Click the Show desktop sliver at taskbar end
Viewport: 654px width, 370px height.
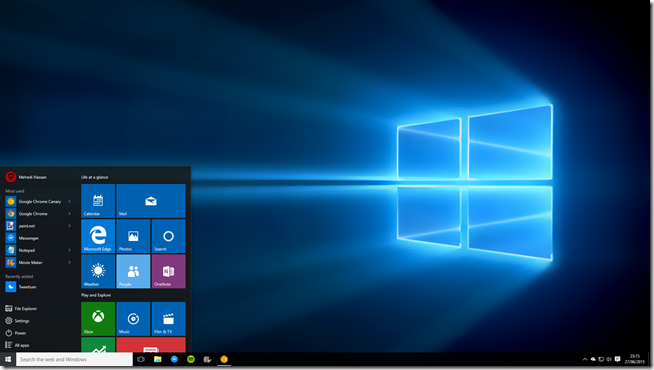coord(649,359)
